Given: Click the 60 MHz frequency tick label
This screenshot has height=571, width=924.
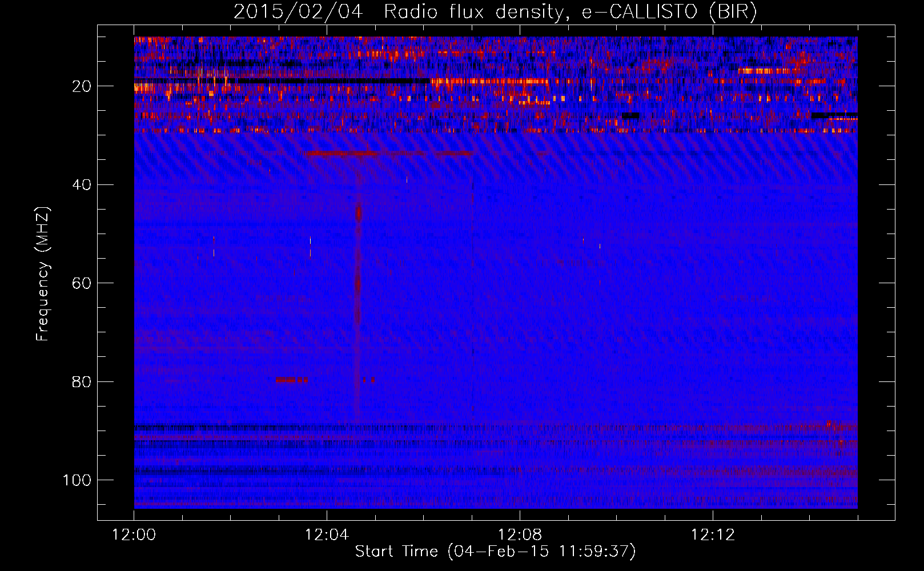Looking at the screenshot, I should point(82,283).
